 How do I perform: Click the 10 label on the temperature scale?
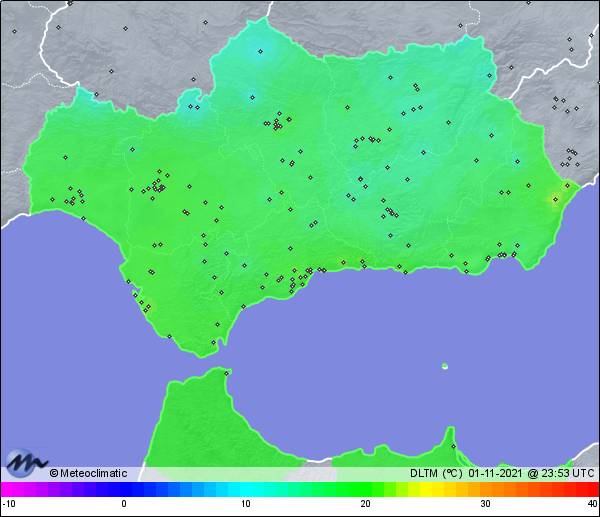coord(246,504)
